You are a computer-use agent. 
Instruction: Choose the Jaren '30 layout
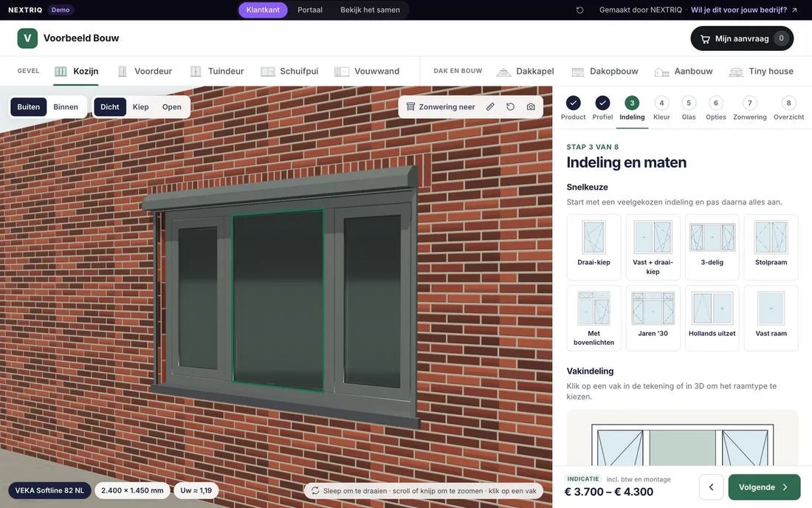[653, 318]
